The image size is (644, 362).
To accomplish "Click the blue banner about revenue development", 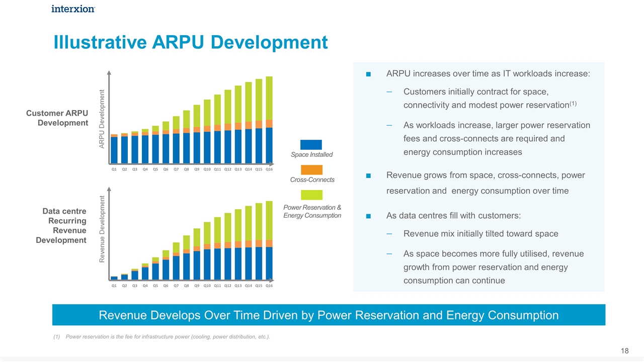I will [x=329, y=315].
